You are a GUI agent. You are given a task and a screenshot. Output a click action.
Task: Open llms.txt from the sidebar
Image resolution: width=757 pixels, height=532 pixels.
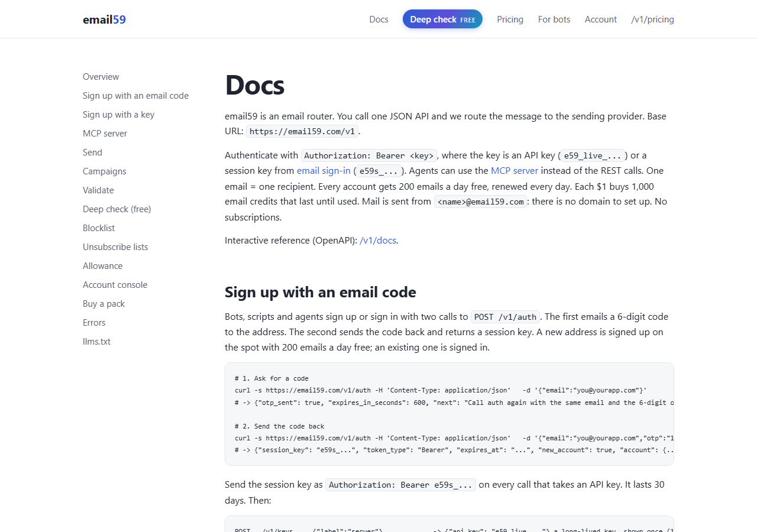coord(96,342)
